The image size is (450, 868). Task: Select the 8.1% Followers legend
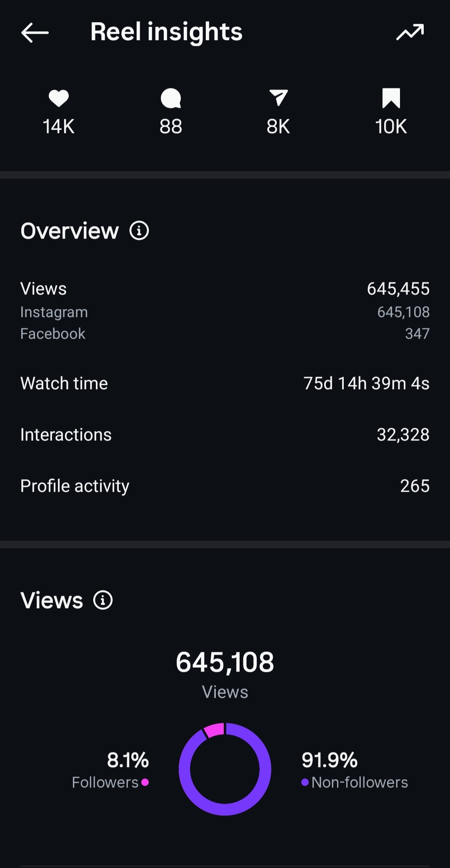pos(110,771)
